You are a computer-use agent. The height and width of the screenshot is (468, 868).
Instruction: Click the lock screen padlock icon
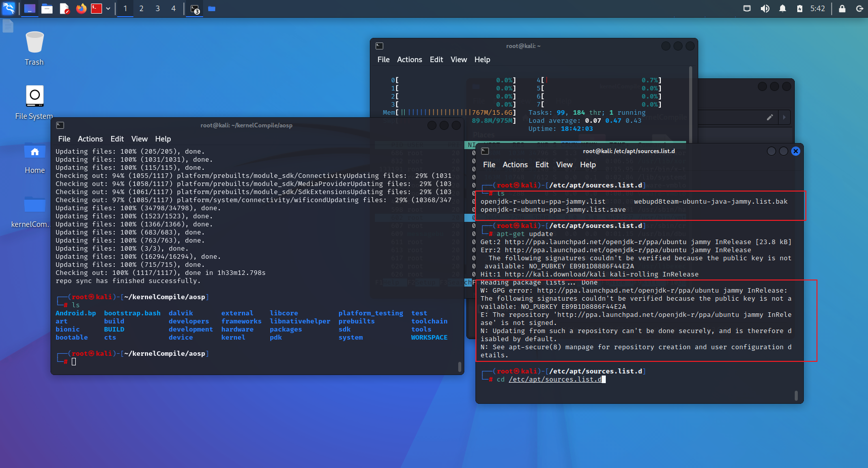[842, 9]
